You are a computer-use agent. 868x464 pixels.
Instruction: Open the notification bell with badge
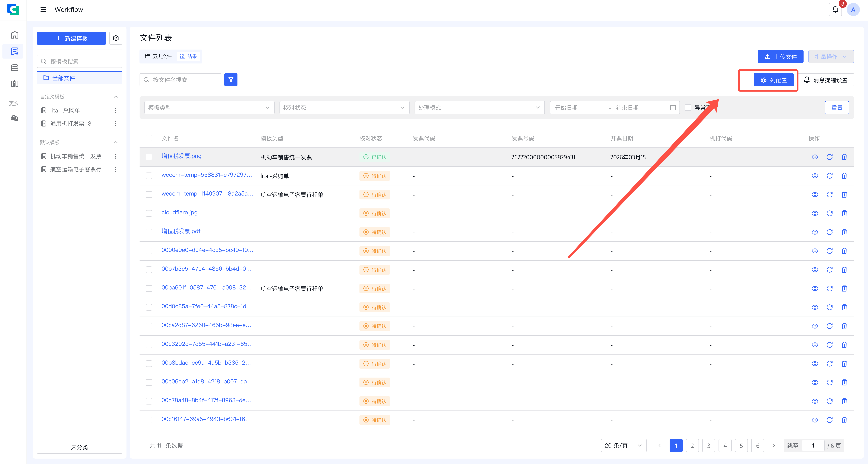(x=835, y=9)
